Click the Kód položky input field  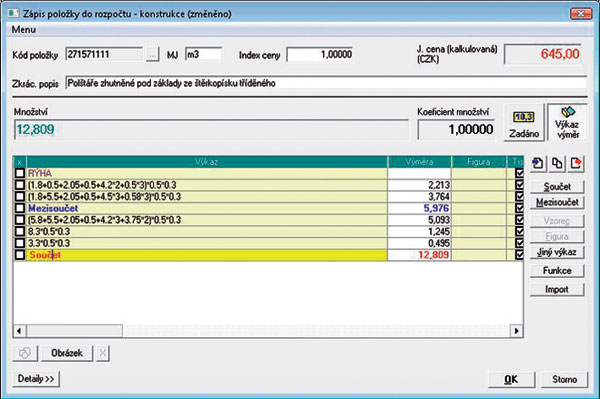click(x=104, y=55)
